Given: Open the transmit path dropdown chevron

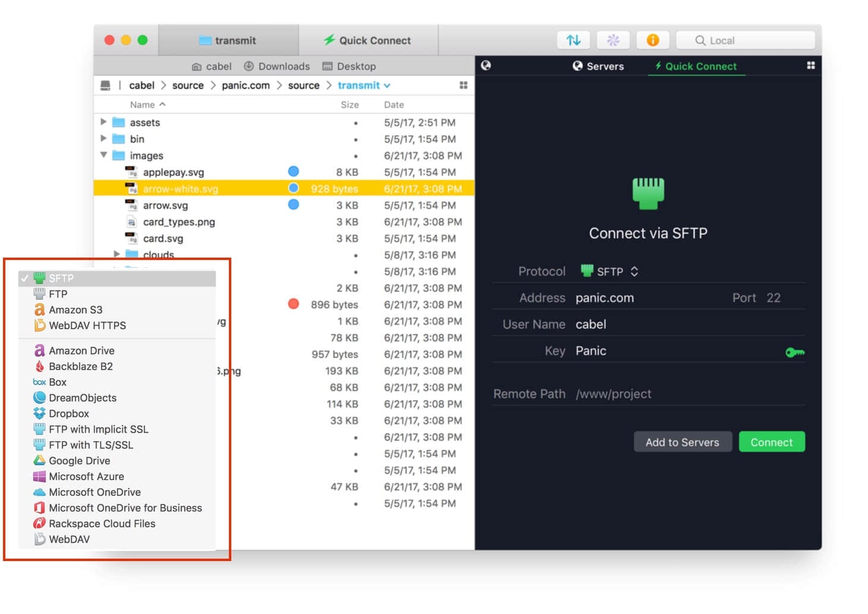Looking at the screenshot, I should click(387, 86).
